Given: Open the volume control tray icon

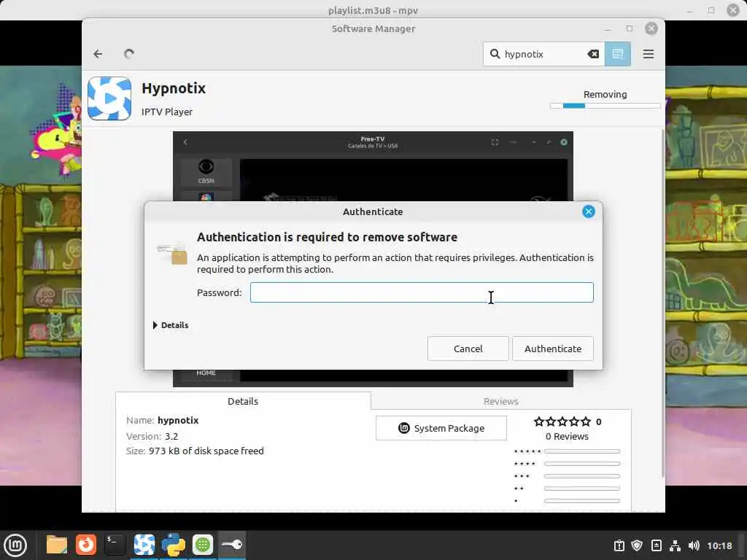Looking at the screenshot, I should tap(694, 545).
